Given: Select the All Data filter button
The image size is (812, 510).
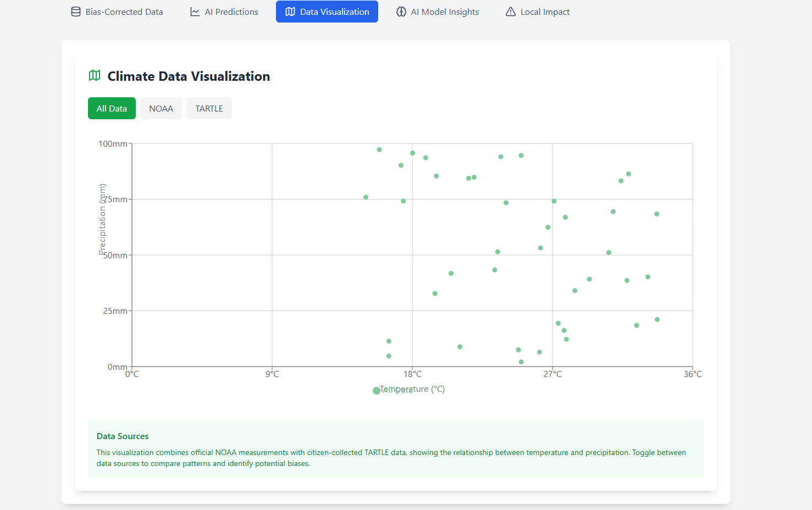Looking at the screenshot, I should pos(112,108).
